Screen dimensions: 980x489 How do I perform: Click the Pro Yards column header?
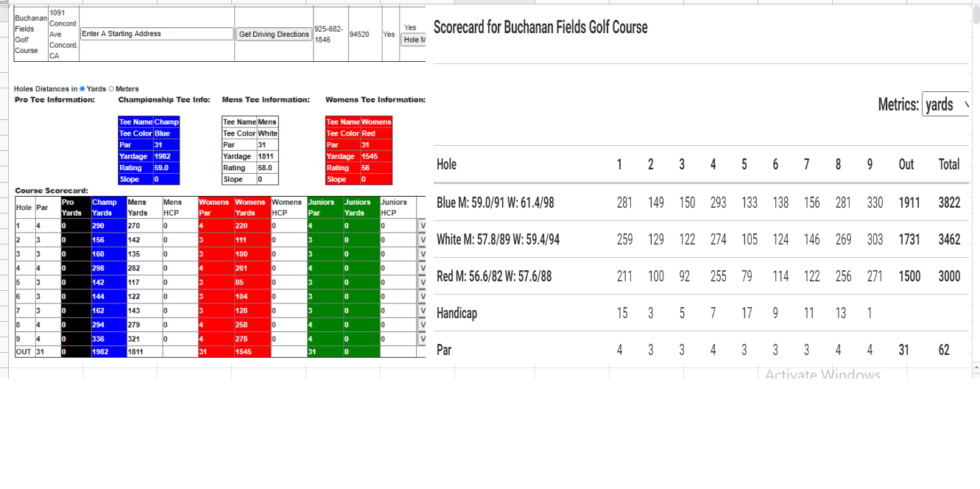[75, 207]
